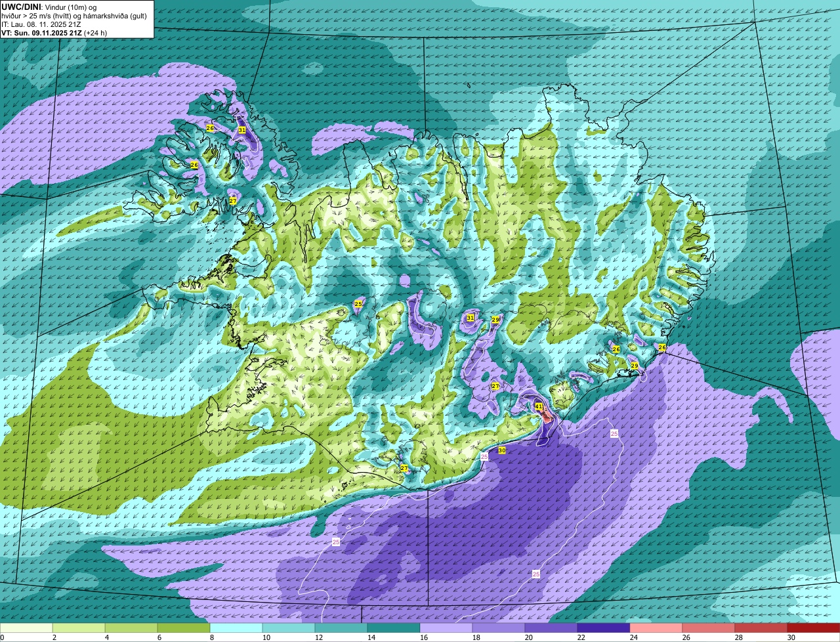Screen dimensions: 840x642
Task: Click the 0–2 m/s pale yellow legend swatch
Action: (x=26, y=628)
